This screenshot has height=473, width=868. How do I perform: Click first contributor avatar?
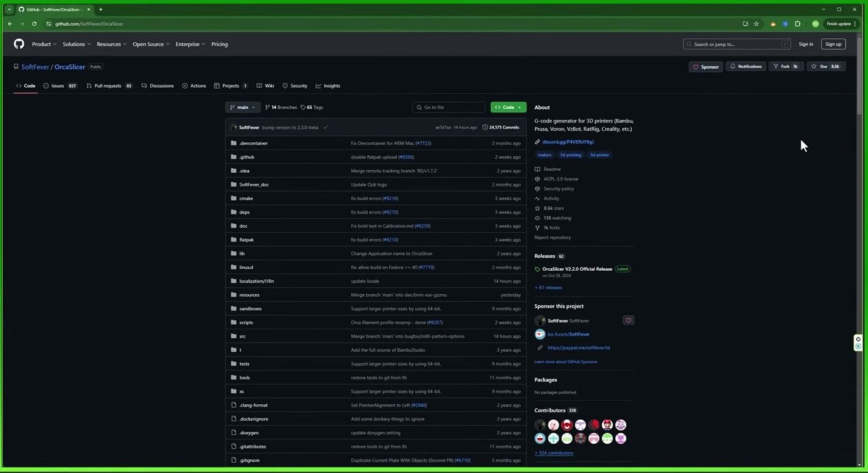[541, 425]
